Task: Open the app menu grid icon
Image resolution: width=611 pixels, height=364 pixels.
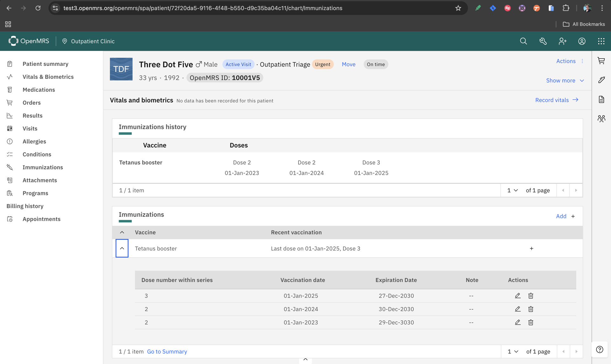Action: 601,41
